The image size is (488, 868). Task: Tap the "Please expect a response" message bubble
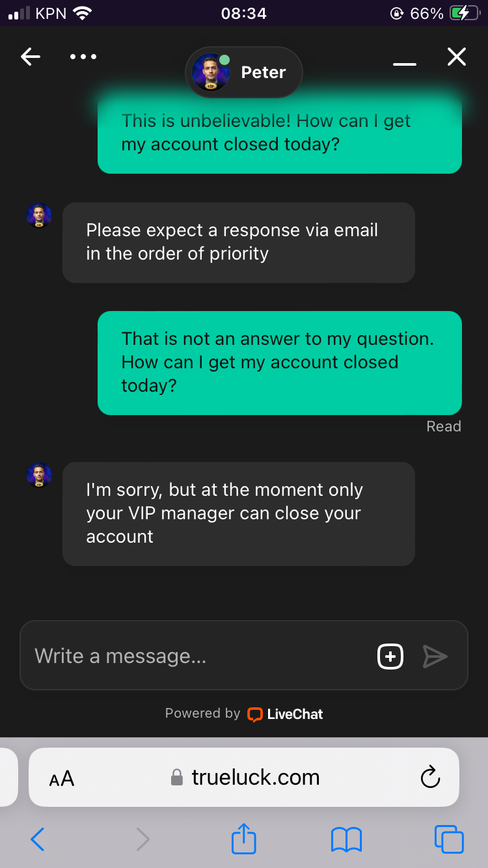click(238, 242)
